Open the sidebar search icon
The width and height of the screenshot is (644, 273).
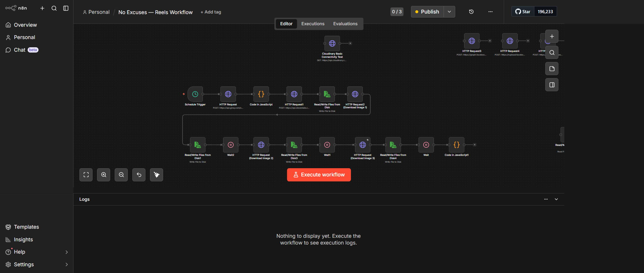click(x=54, y=8)
